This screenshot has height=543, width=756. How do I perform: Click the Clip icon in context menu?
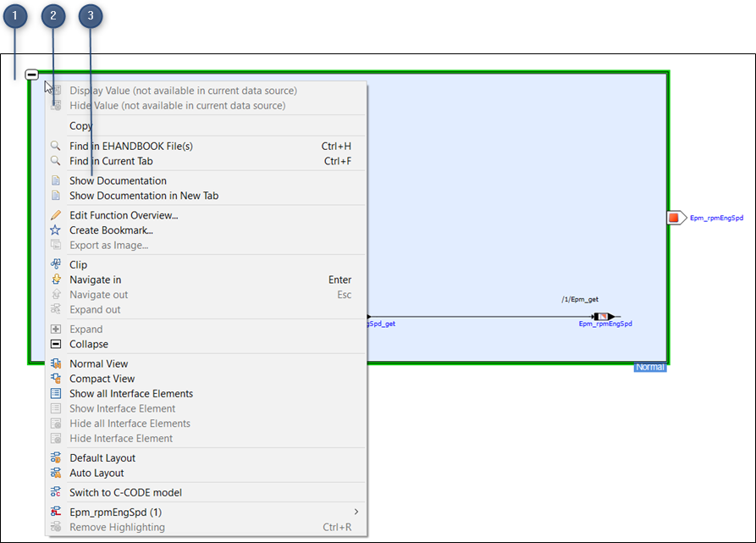[56, 264]
